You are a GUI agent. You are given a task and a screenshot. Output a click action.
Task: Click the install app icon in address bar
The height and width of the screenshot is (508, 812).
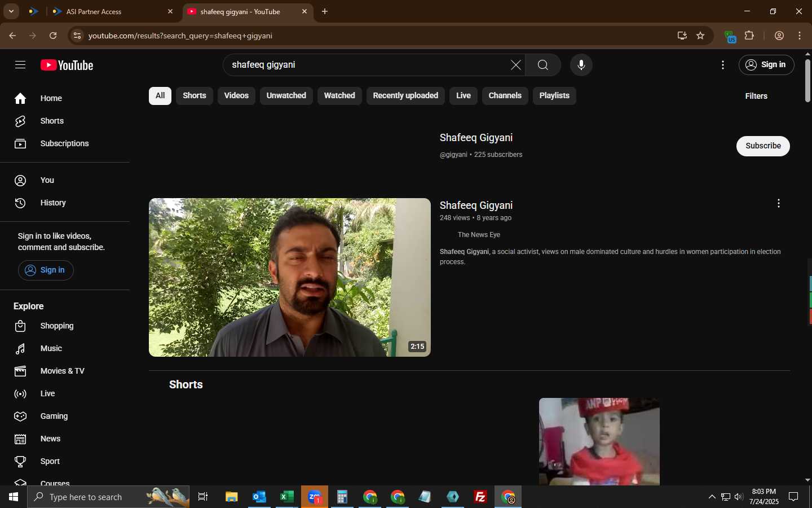pos(682,36)
